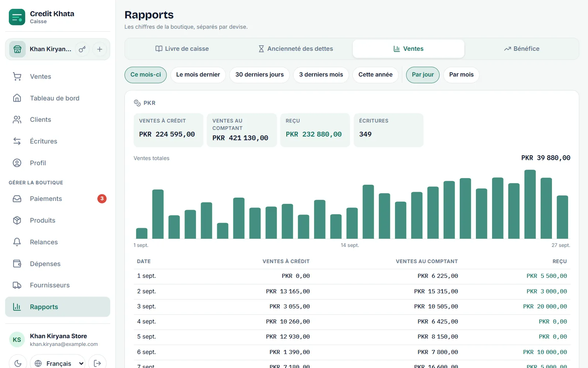This screenshot has height=368, width=588.
Task: Select Le mois dernier period
Action: [198, 75]
